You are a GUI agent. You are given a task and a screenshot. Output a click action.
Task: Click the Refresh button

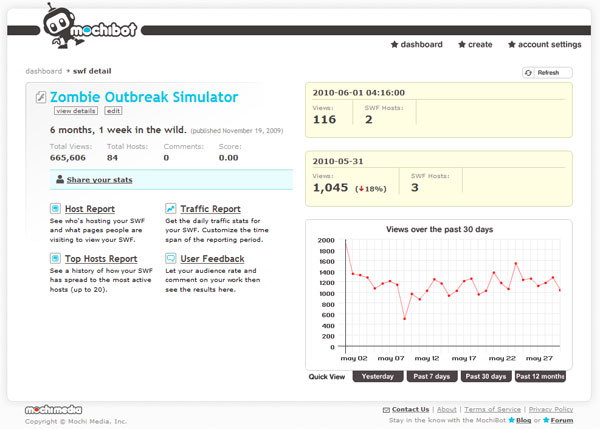(547, 73)
